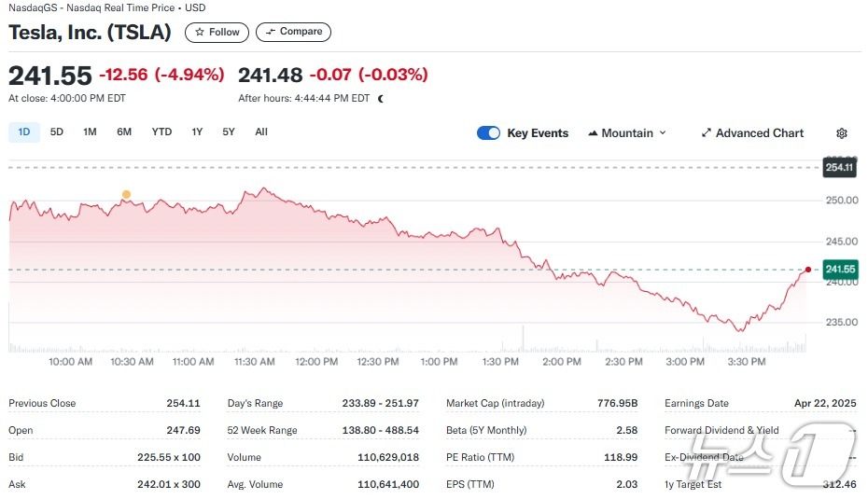868x499 pixels.
Task: Click the chart settings gear icon
Action: click(x=842, y=133)
